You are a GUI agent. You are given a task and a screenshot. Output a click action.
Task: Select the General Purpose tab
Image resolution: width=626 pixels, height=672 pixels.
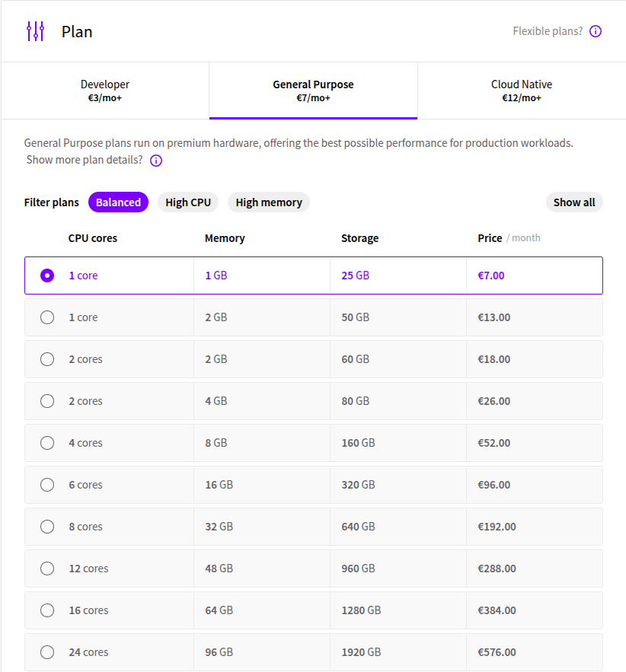(x=314, y=91)
